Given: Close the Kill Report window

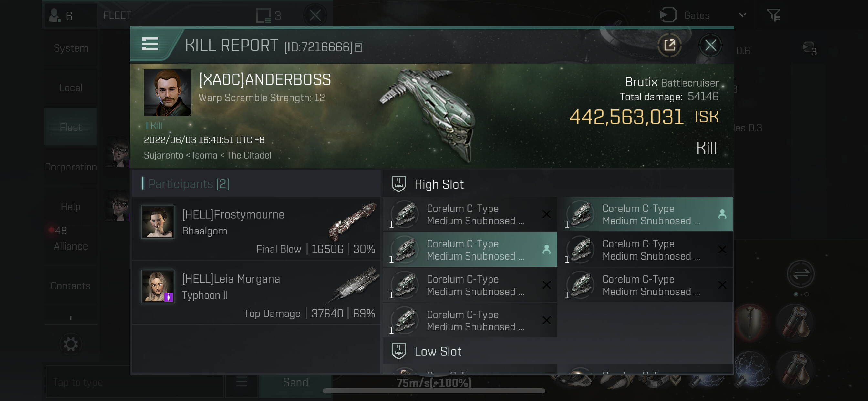Looking at the screenshot, I should pyautogui.click(x=710, y=45).
